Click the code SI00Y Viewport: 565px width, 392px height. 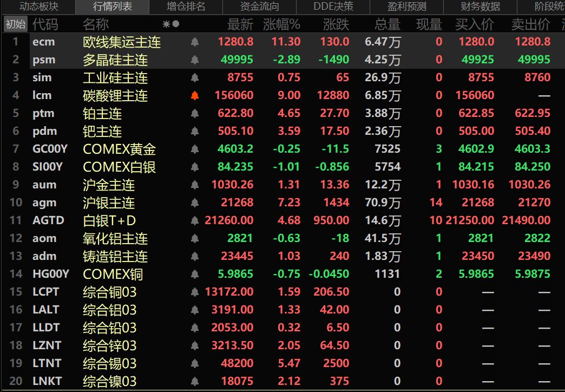coord(48,167)
